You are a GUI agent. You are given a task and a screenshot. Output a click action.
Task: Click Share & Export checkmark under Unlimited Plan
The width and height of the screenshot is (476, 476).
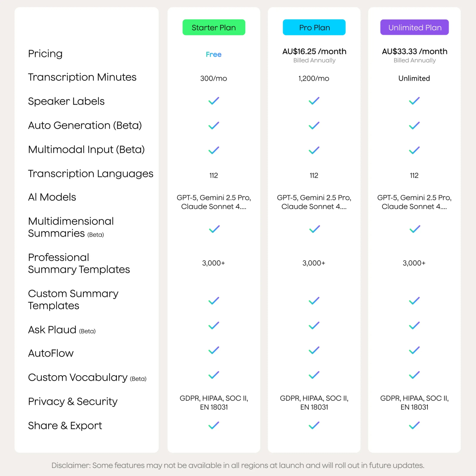pyautogui.click(x=414, y=425)
